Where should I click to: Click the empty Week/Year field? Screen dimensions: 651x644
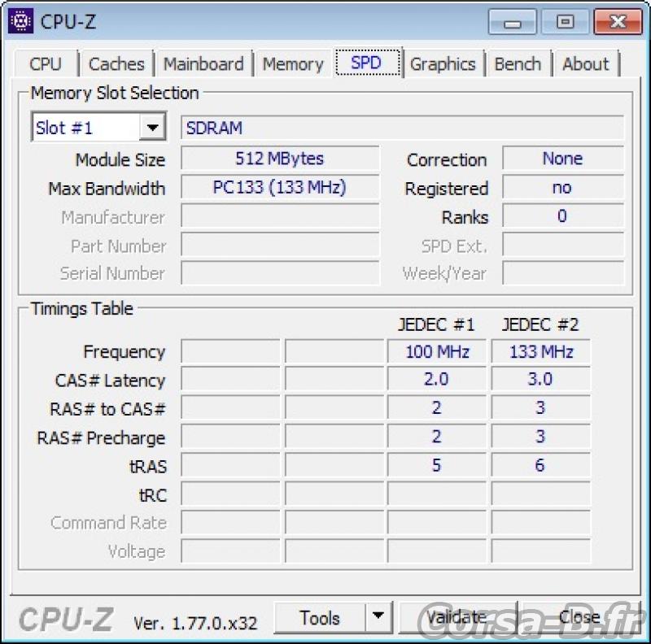[x=563, y=273]
